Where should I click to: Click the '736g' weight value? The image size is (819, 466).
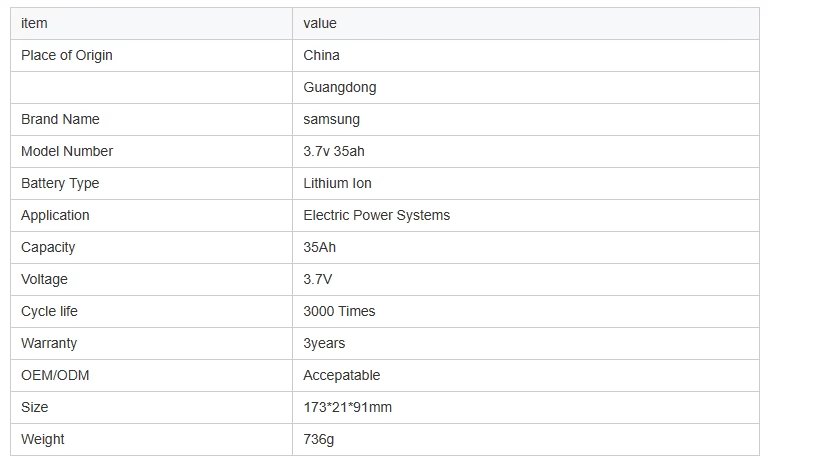[x=319, y=439]
